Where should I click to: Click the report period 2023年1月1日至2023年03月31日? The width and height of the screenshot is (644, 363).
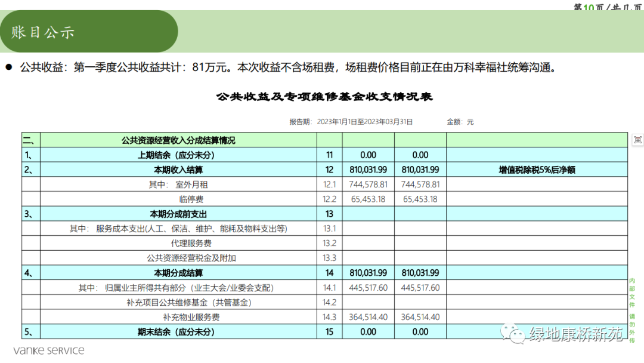[365, 122]
